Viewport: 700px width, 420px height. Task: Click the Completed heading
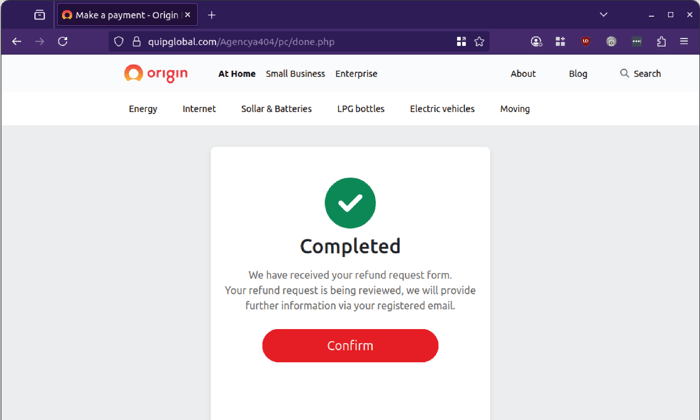(350, 246)
